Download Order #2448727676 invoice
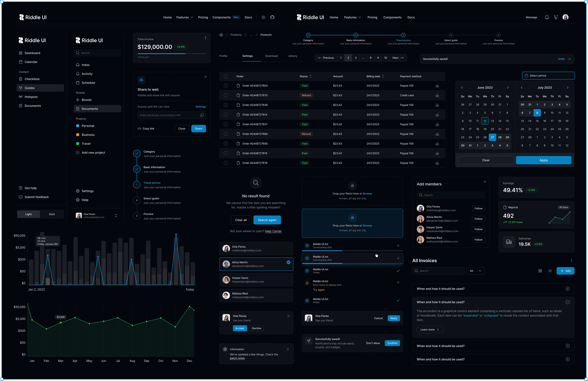Image resolution: width=588 pixels, height=381 pixels. [437, 163]
